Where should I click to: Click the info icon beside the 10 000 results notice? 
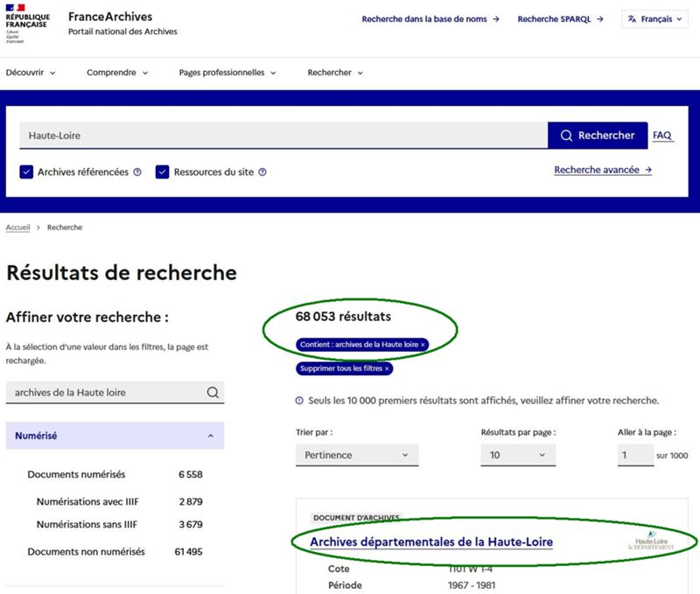[299, 401]
